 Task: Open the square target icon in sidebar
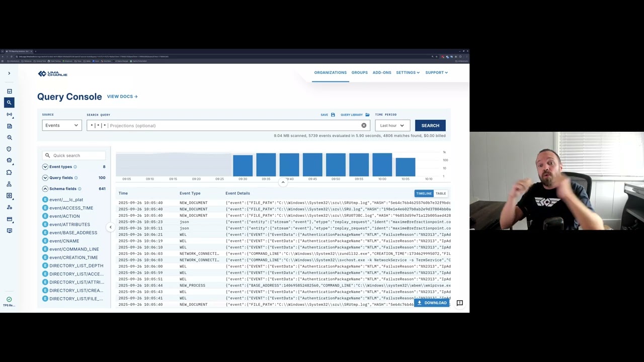pyautogui.click(x=9, y=196)
